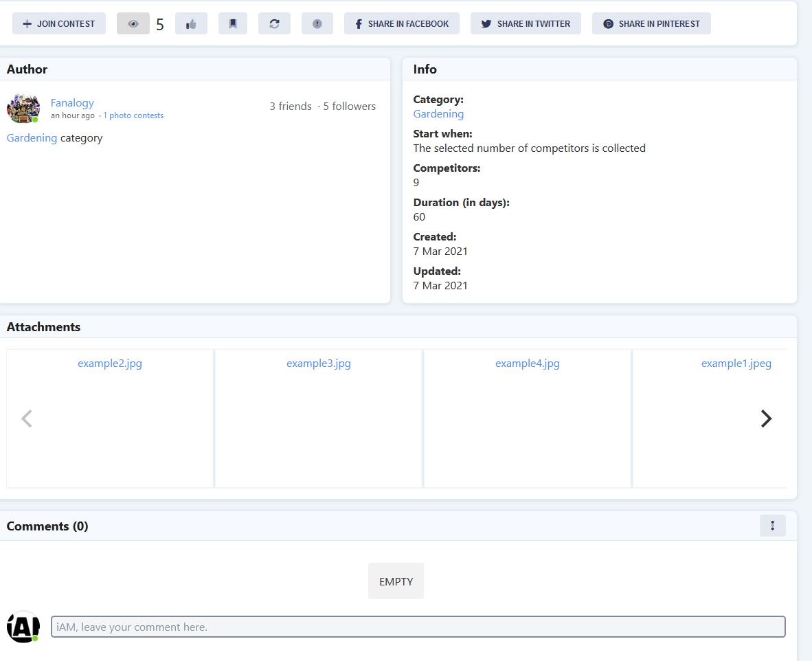Open Gardening category in Info panel
The image size is (812, 661).
coord(438,114)
